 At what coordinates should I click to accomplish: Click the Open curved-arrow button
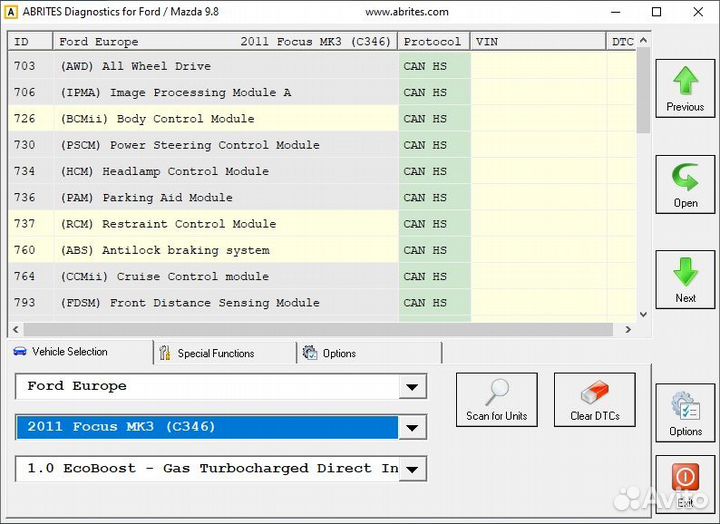(x=685, y=184)
